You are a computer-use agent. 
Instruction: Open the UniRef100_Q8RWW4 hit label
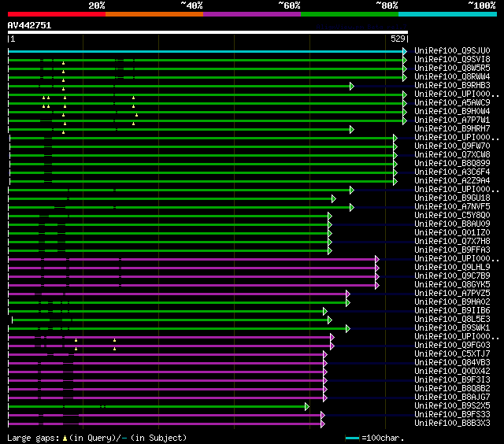pyautogui.click(x=452, y=77)
